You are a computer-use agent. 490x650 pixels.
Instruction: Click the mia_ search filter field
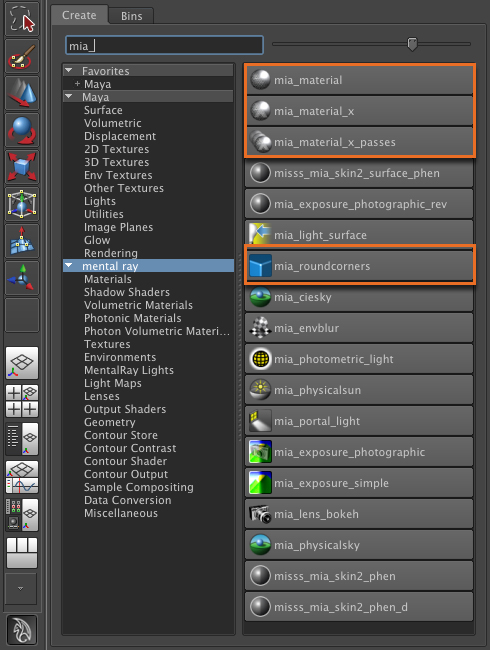click(x=164, y=45)
